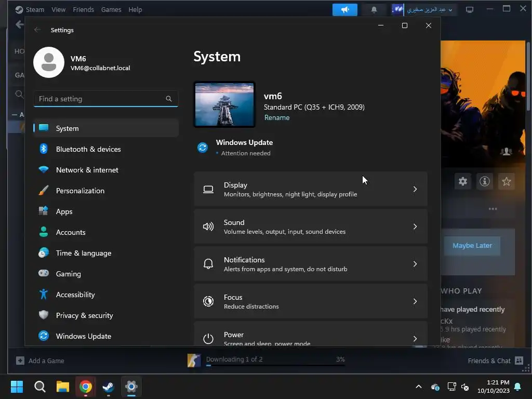
Task: Open Accounts settings
Action: coord(106,232)
